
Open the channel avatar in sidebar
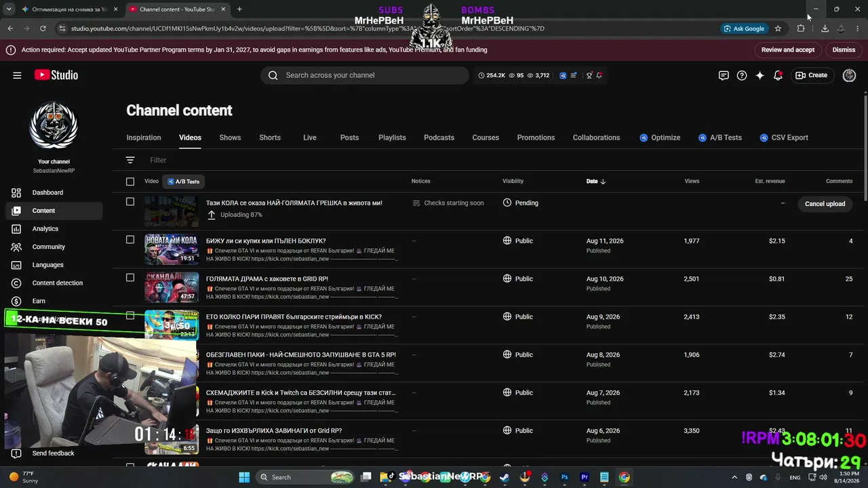[x=54, y=126]
